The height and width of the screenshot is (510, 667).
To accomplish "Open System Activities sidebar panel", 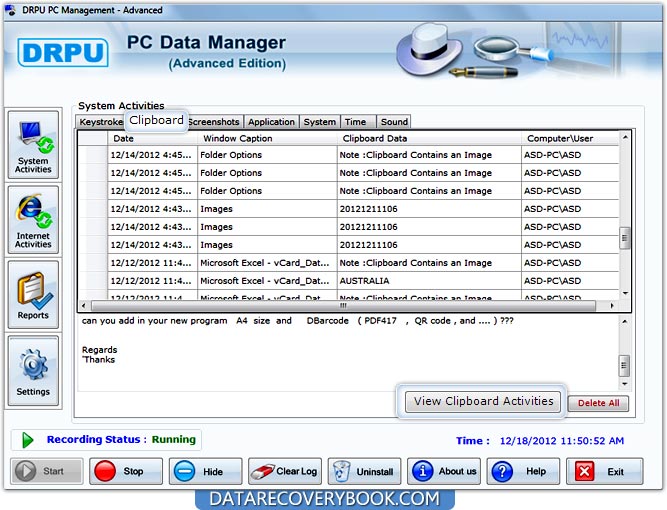I will [33, 145].
